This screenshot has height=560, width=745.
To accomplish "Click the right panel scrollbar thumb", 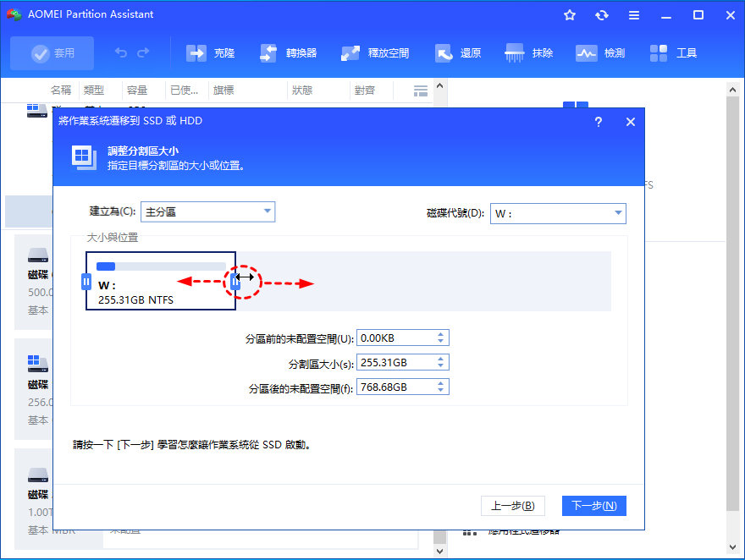I will point(732,304).
